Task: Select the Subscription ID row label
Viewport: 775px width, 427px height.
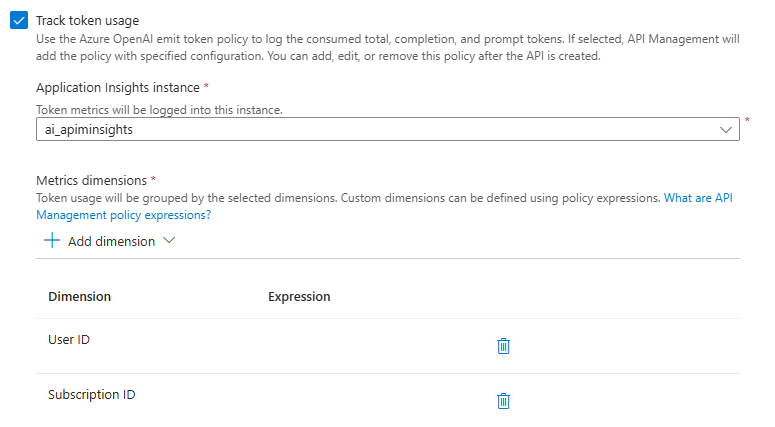Action: pyautogui.click(x=91, y=394)
